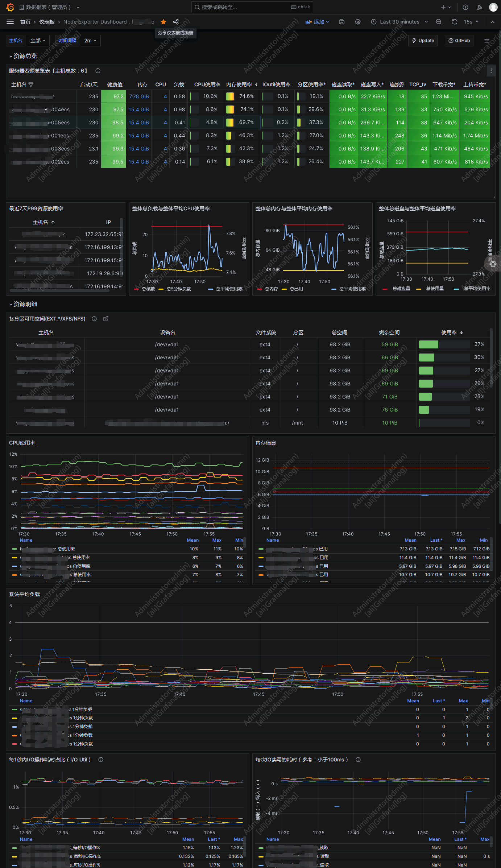Viewport: 501px width, 868px height.
Task: Open the 时间间隔 dropdown showing 2m
Action: 90,41
